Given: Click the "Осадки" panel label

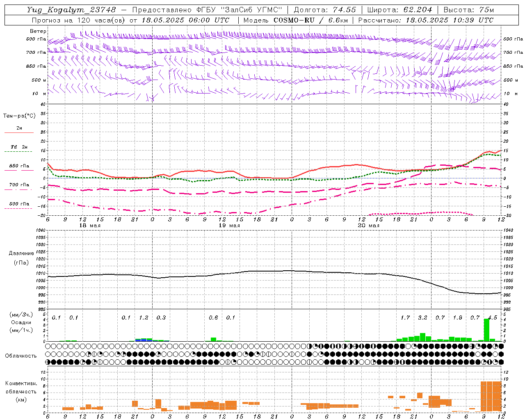Looking at the screenshot, I should [x=21, y=322].
